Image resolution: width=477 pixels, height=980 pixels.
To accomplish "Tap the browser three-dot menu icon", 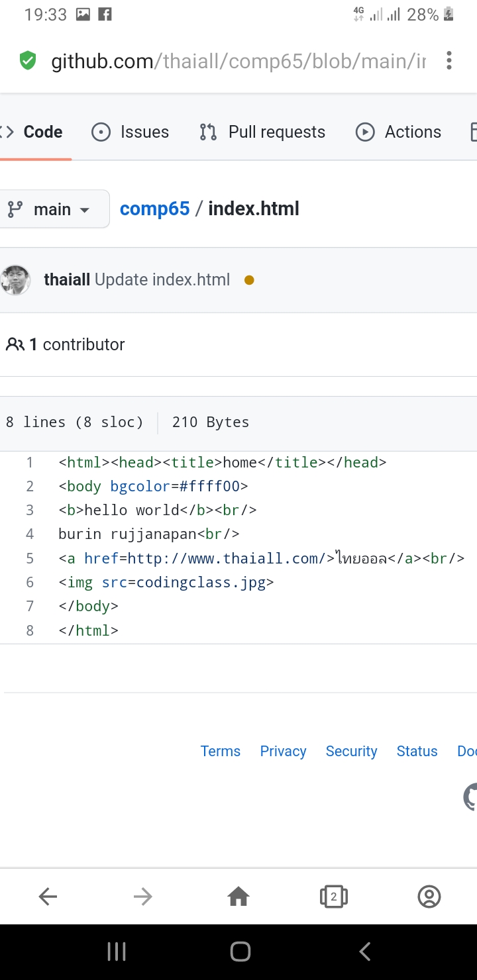I will pos(449,61).
